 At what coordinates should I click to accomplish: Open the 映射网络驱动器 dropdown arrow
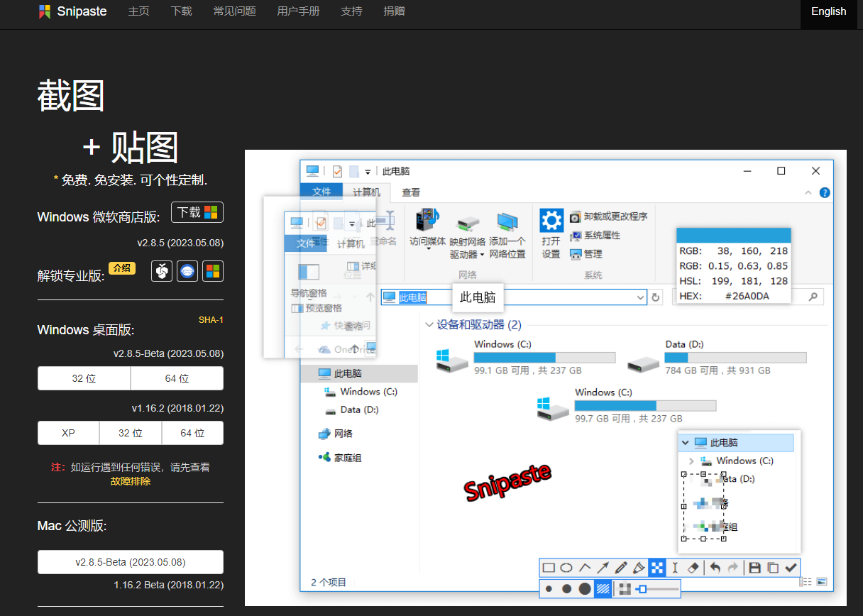coord(482,255)
